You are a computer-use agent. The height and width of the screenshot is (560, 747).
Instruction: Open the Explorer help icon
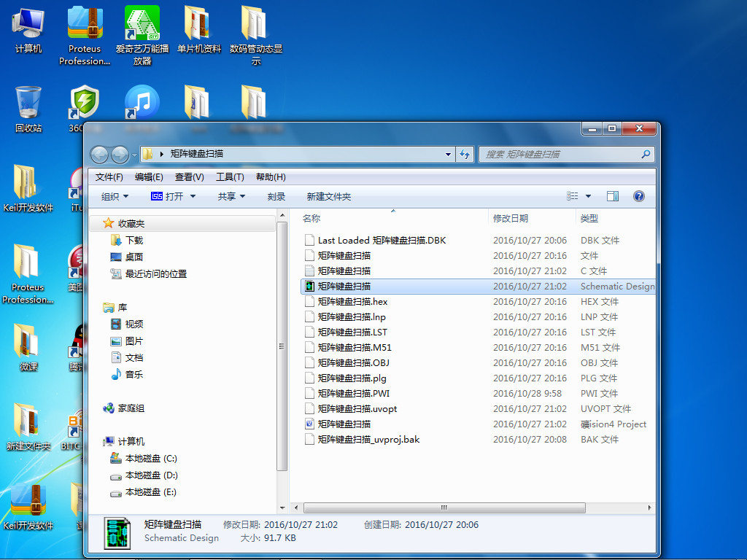[639, 196]
